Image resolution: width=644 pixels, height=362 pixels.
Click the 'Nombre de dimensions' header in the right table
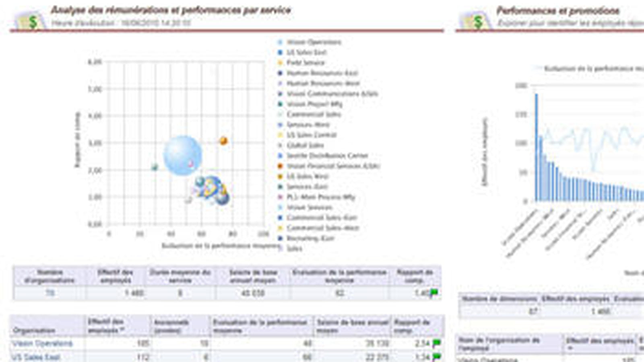pos(499,299)
